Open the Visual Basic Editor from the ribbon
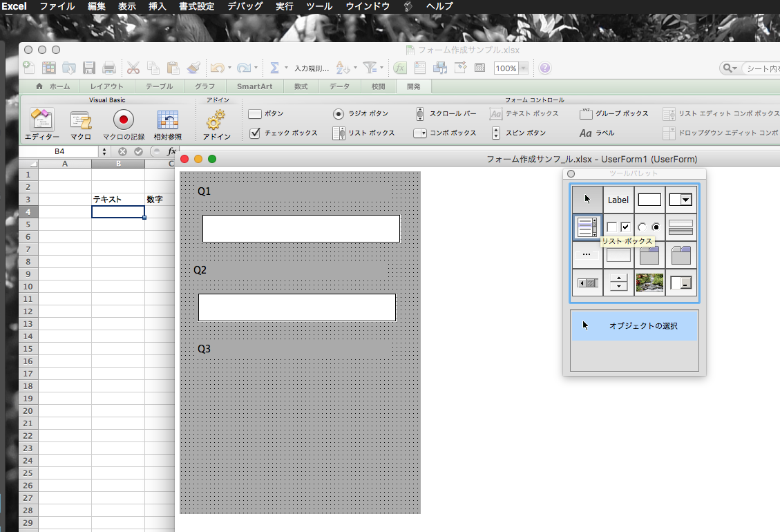 click(41, 122)
